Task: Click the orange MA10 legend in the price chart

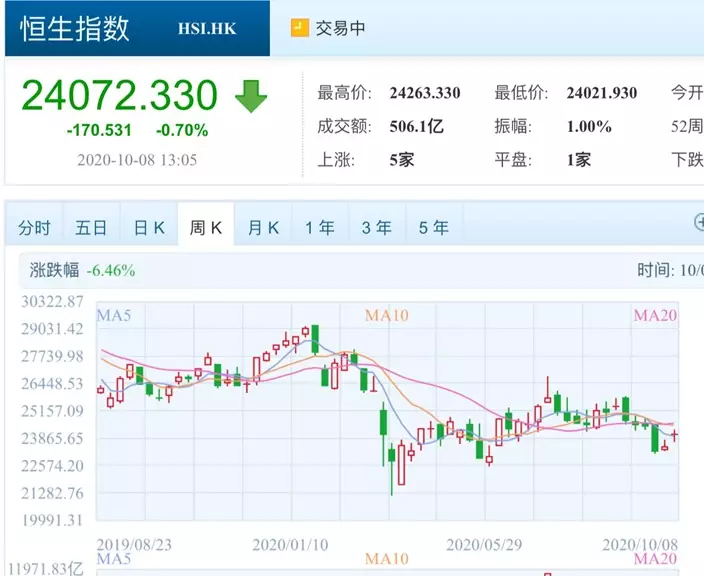Action: coord(386,316)
